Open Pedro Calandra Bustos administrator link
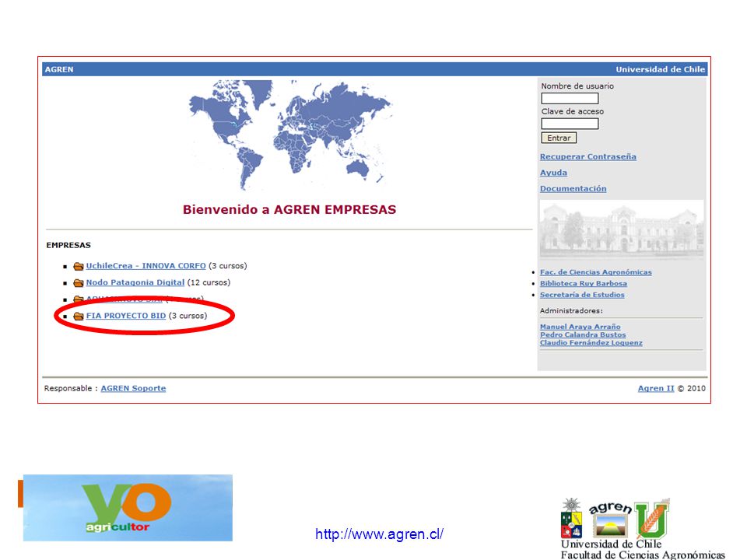Screen dimensions: 747x560 (x=583, y=334)
